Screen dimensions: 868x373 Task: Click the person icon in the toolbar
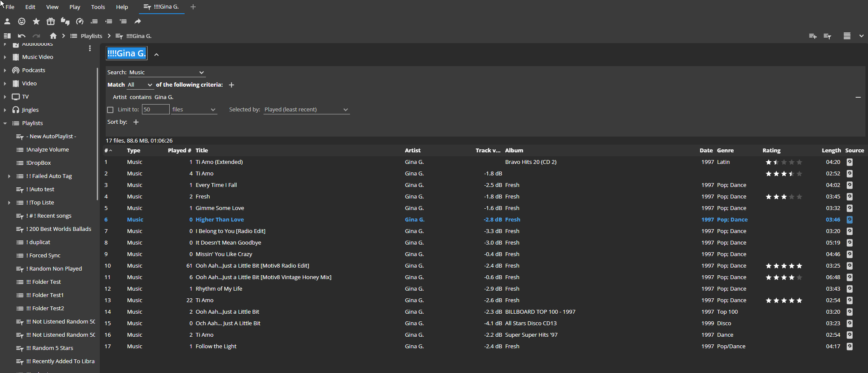pos(7,21)
